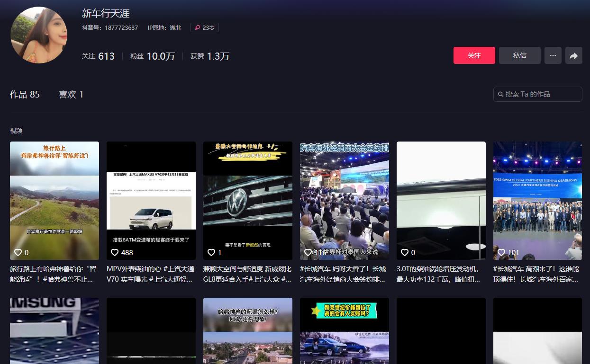Click the title MPV外表柴油的心 #上汽大通
590x364 pixels.
[x=151, y=274]
